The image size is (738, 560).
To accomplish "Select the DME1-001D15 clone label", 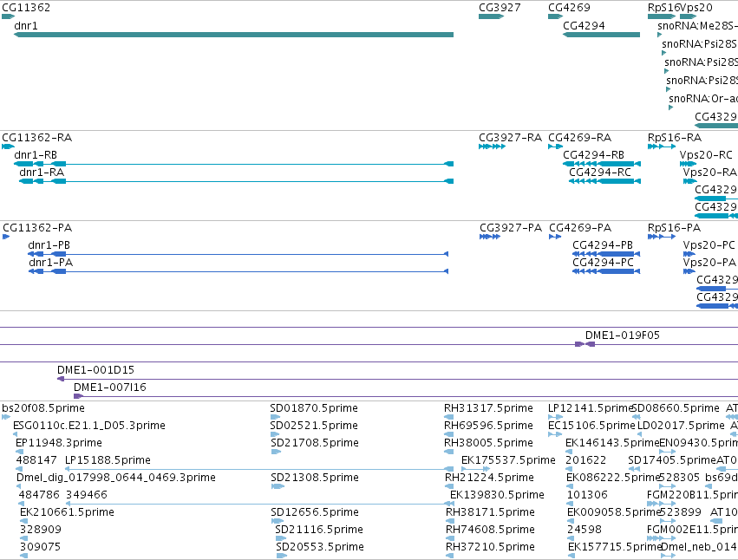I will pyautogui.click(x=96, y=370).
